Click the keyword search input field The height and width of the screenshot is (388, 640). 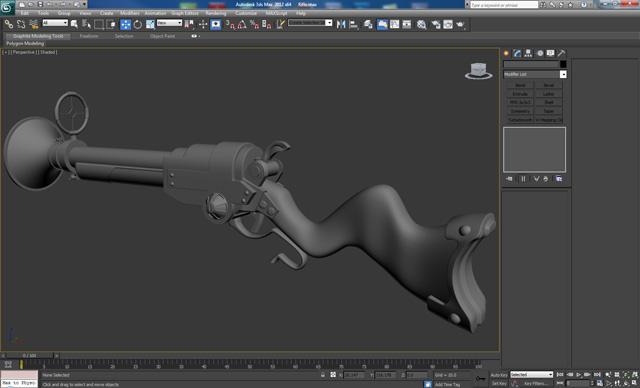point(504,5)
